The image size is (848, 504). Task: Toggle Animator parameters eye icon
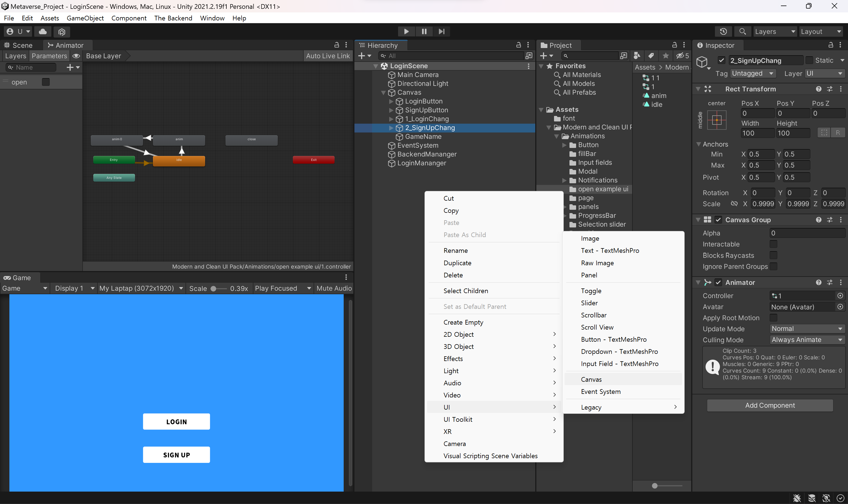click(x=76, y=56)
